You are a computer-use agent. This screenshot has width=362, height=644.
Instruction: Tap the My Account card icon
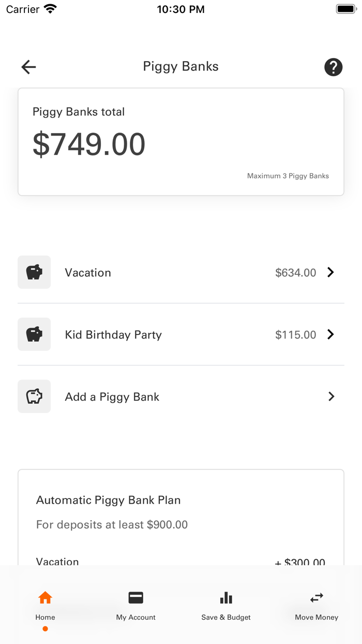135,597
